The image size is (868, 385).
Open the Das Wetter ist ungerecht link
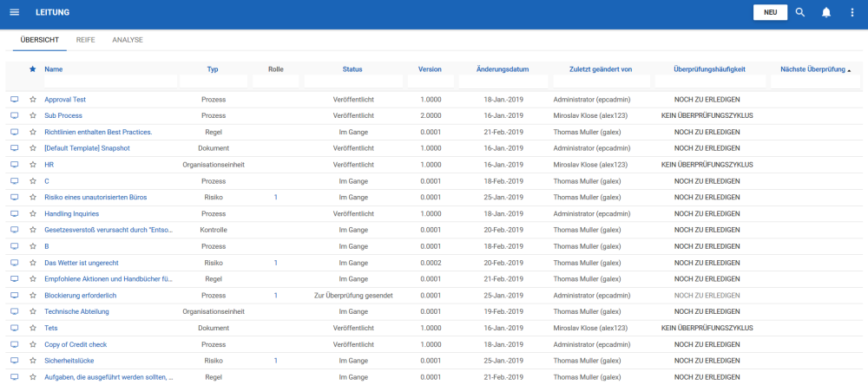82,263
